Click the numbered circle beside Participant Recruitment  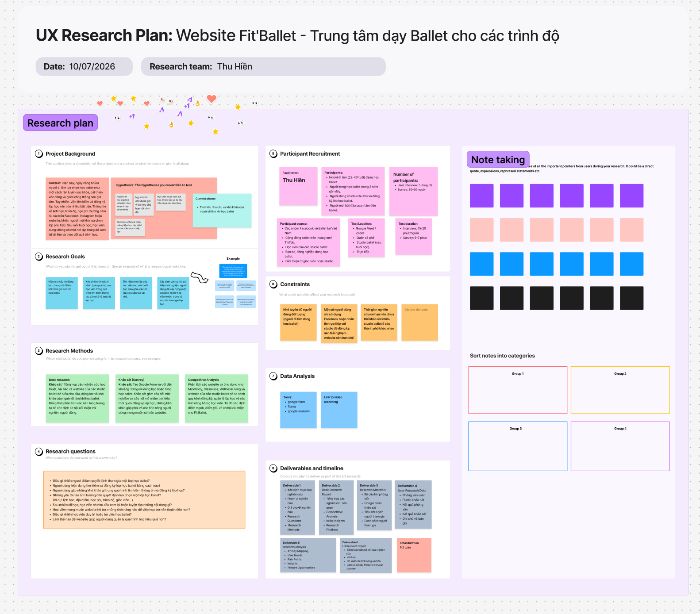coord(273,154)
